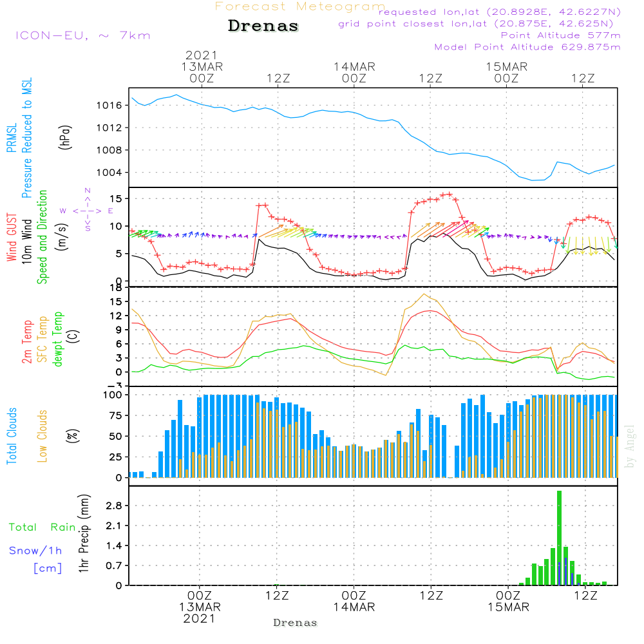The height and width of the screenshot is (644, 644).
Task: Select '14MAR' on the top time axis
Action: point(354,66)
